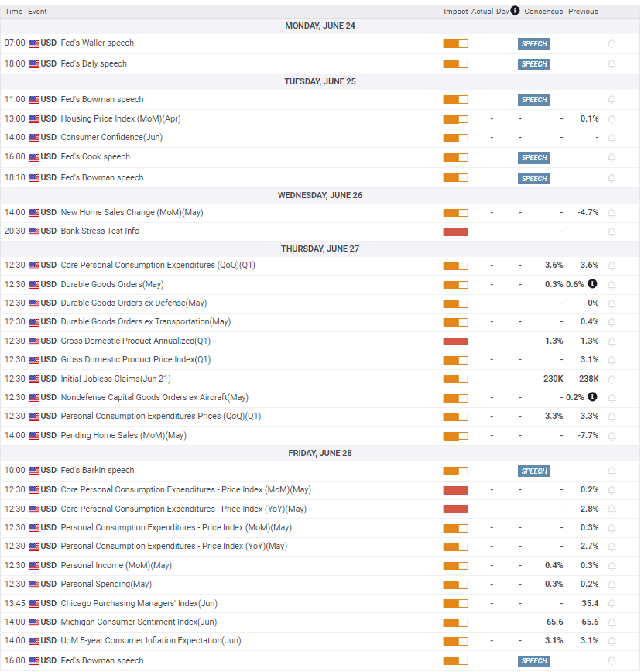Screen dimensions: 641x672
Task: Expand the Gross Domestic Product Price Index event
Action: point(135,359)
